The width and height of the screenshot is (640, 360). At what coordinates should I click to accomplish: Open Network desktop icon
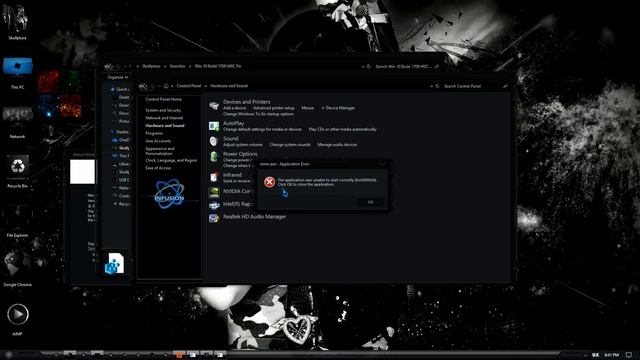coord(17,122)
